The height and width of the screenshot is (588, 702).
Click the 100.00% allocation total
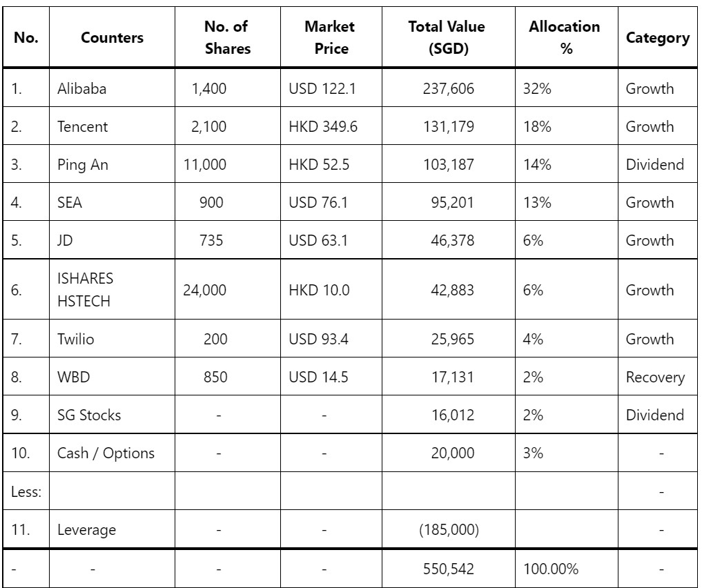551,568
